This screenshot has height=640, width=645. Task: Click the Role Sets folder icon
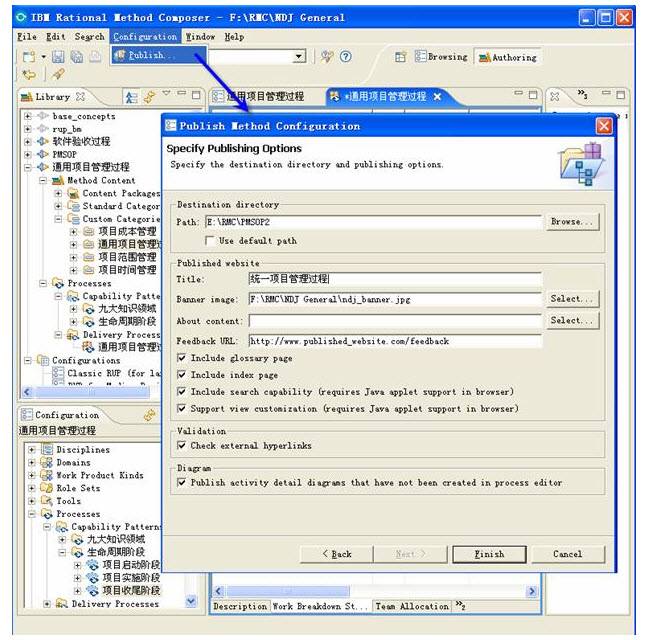pos(47,489)
